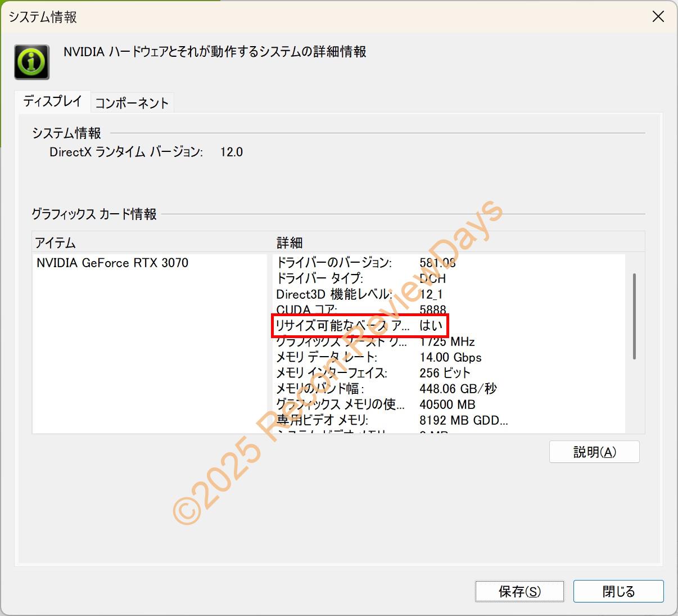Select the ドライバーのバージョン row

point(365,263)
